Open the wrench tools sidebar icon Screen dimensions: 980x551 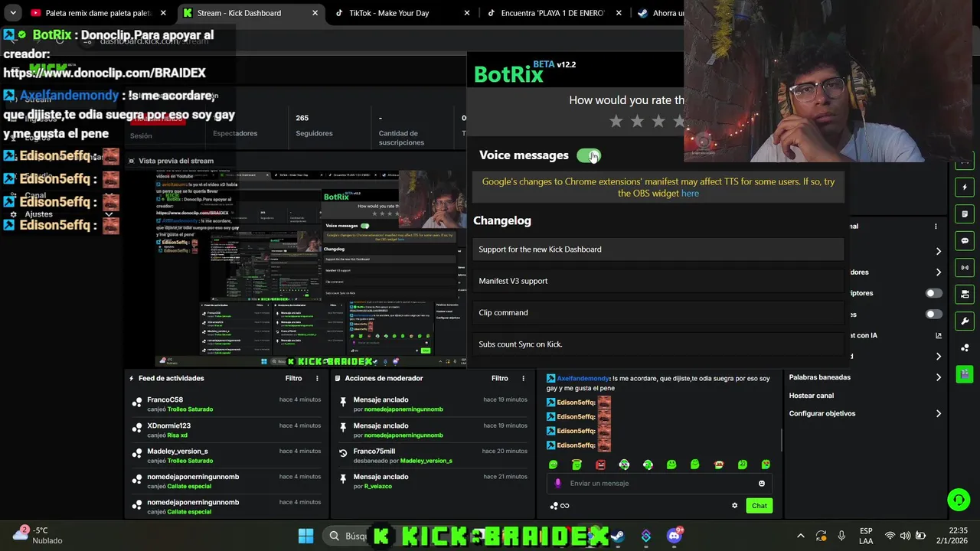click(965, 321)
